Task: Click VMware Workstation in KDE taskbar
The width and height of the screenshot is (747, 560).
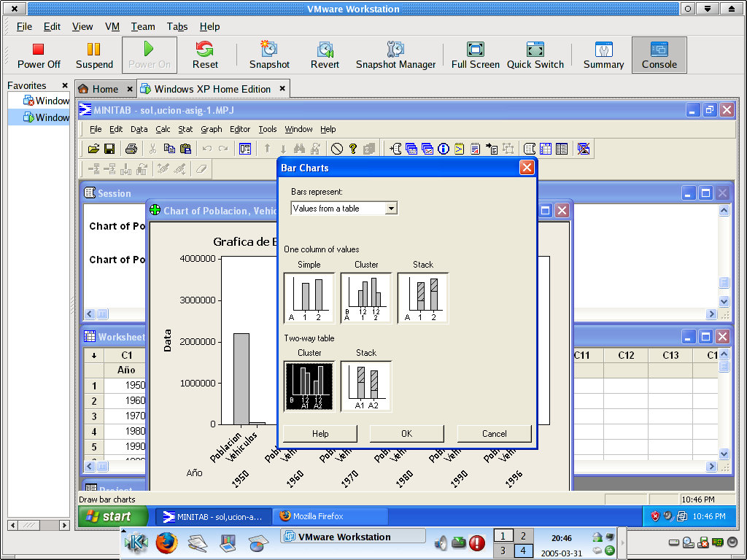Action: 352,537
